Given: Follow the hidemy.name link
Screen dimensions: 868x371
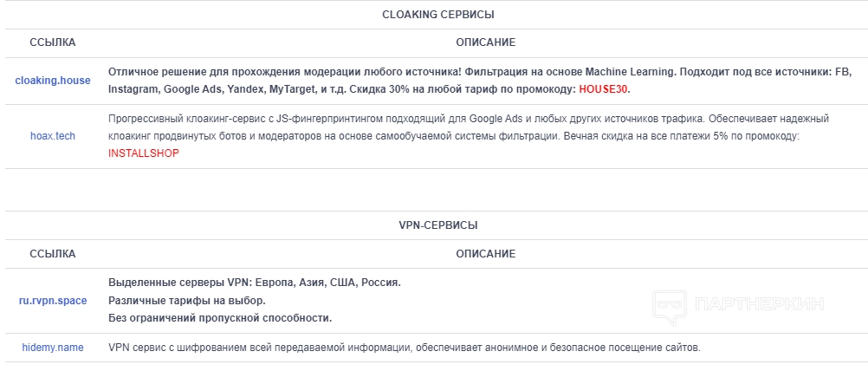Looking at the screenshot, I should [x=53, y=348].
